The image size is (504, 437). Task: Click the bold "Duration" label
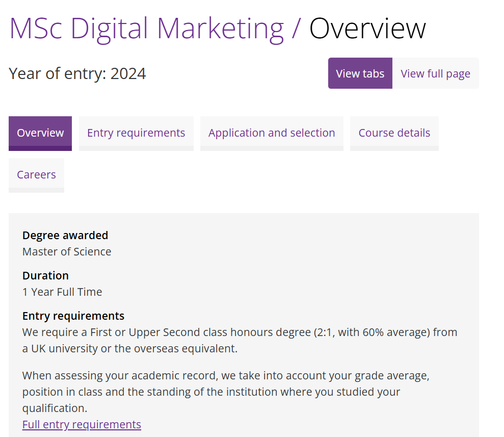point(45,276)
